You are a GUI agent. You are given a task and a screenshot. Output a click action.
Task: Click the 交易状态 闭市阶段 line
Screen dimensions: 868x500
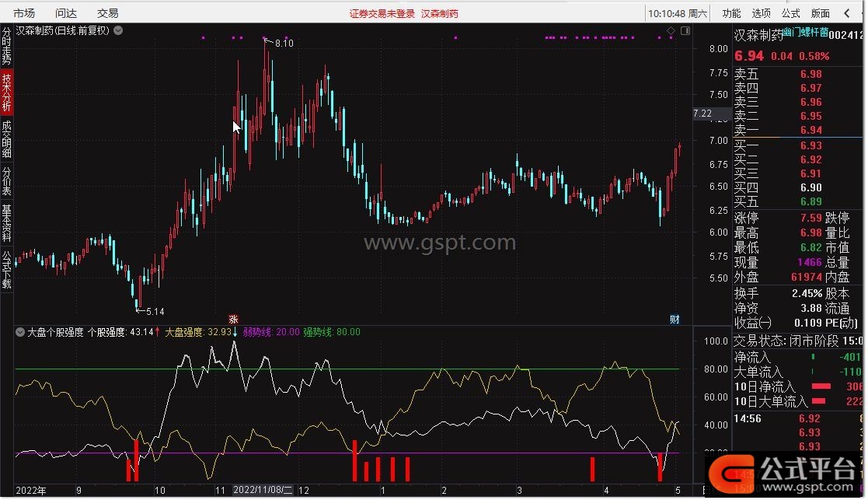pos(798,341)
